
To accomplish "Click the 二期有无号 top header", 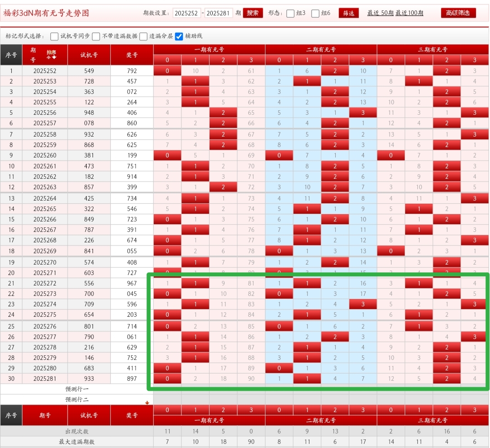I will (321, 49).
